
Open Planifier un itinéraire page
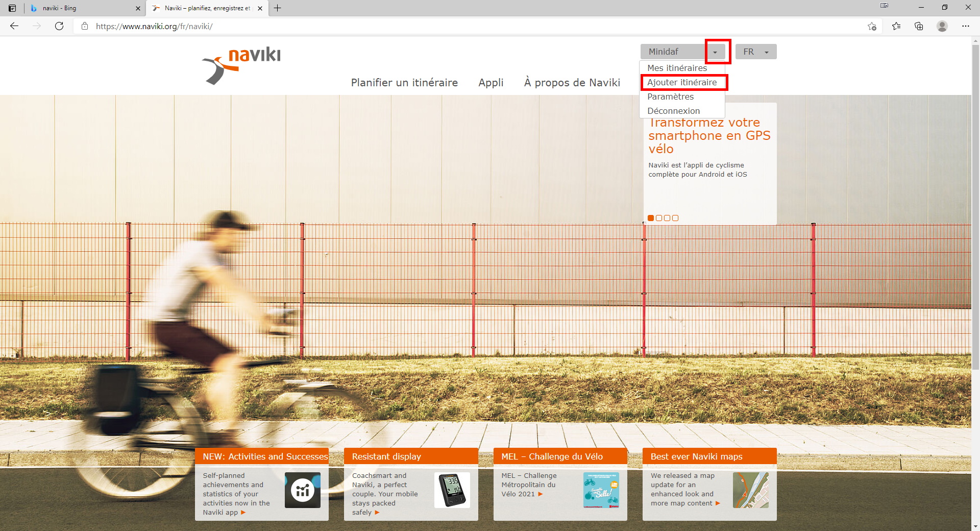tap(404, 83)
